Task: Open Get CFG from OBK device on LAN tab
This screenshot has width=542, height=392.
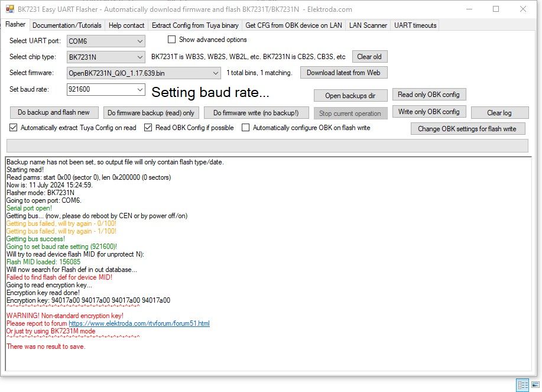Action: point(294,25)
